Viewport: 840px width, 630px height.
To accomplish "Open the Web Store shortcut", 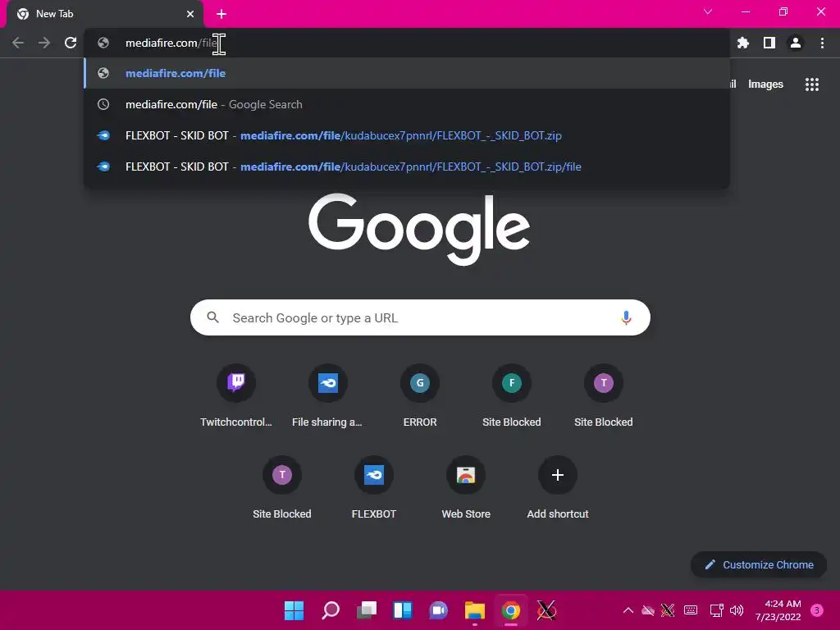I will [x=466, y=488].
